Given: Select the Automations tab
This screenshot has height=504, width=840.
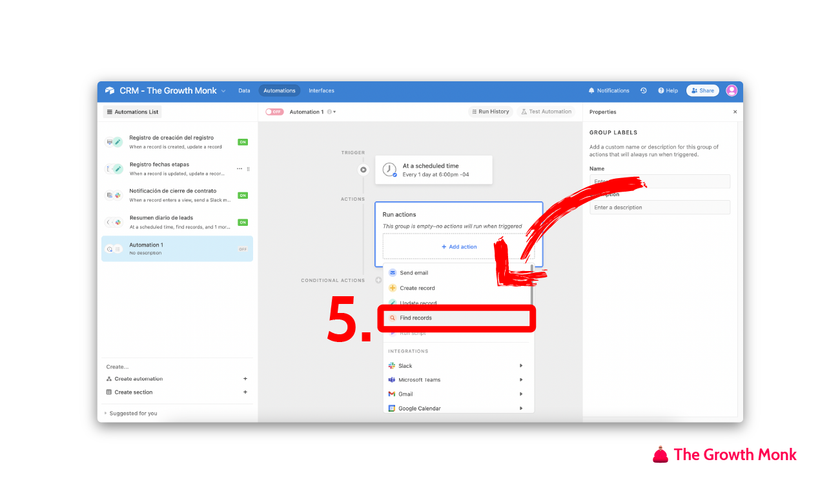Looking at the screenshot, I should [280, 90].
